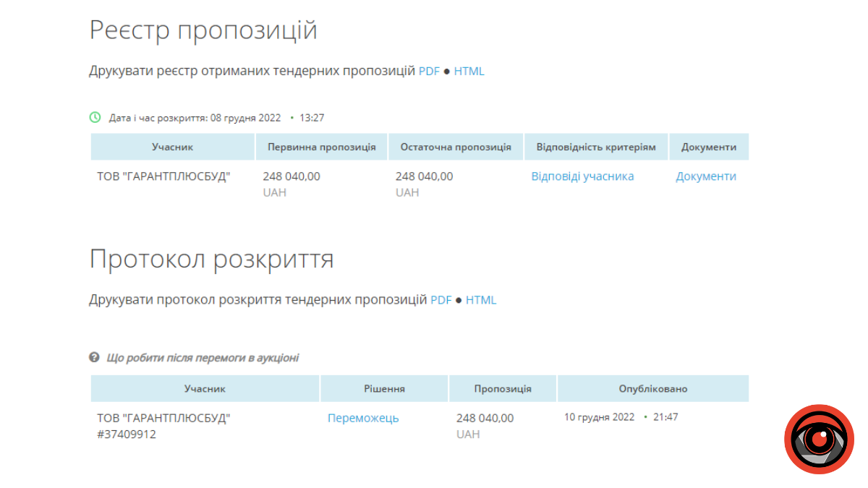This screenshot has height=488, width=868.
Task: Click the clock icon next to disclosure date
Action: [x=94, y=116]
